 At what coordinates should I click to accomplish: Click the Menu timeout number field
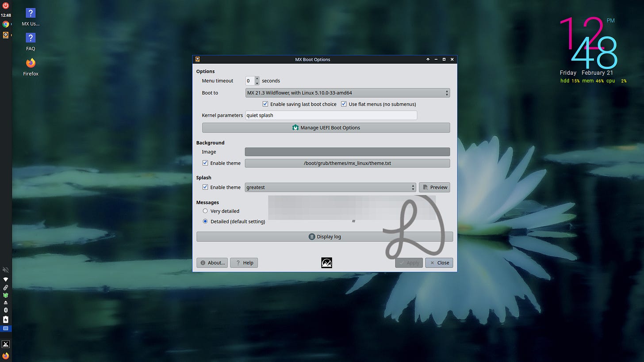250,81
